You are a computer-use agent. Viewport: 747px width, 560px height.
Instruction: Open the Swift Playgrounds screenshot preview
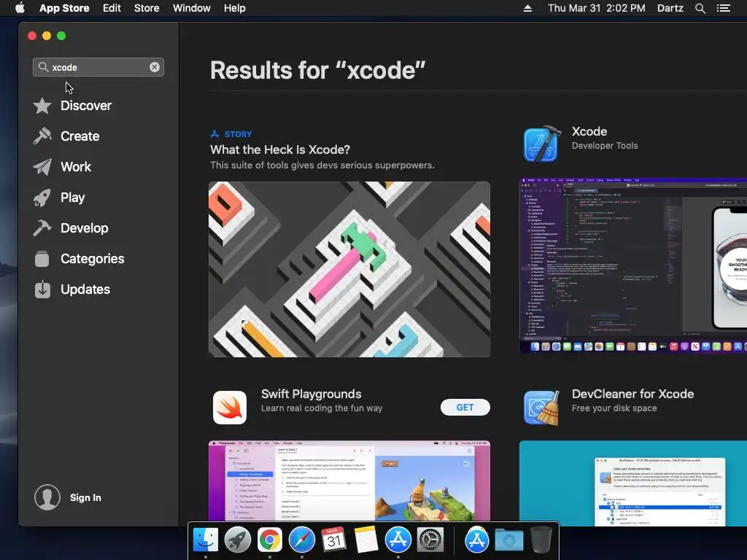tap(349, 481)
